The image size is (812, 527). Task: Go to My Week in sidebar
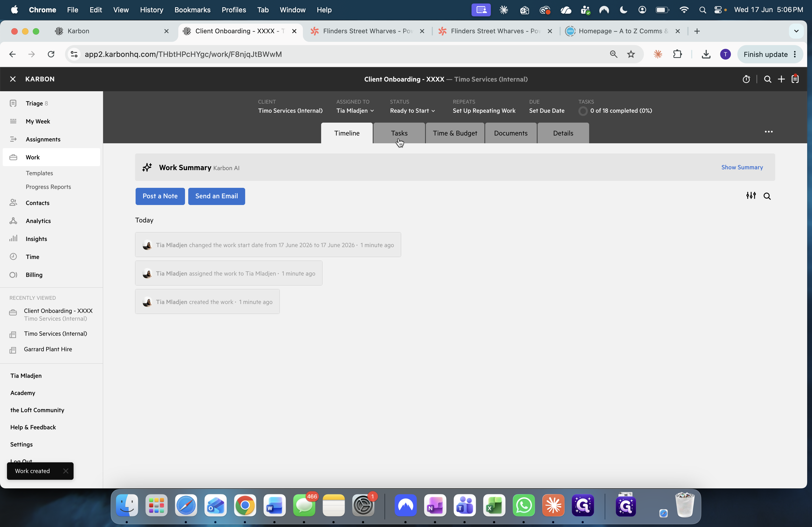coord(51,121)
